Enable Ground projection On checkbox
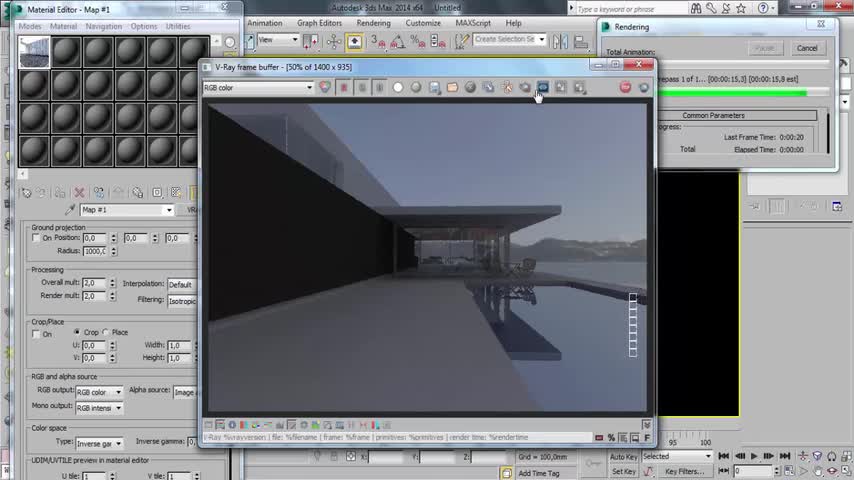Viewport: 854px width, 480px height. pos(36,238)
